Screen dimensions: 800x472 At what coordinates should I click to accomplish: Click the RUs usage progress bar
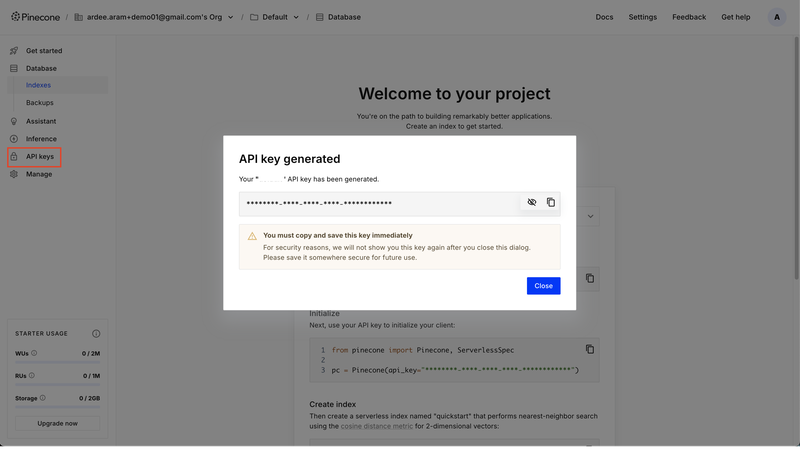coord(58,385)
